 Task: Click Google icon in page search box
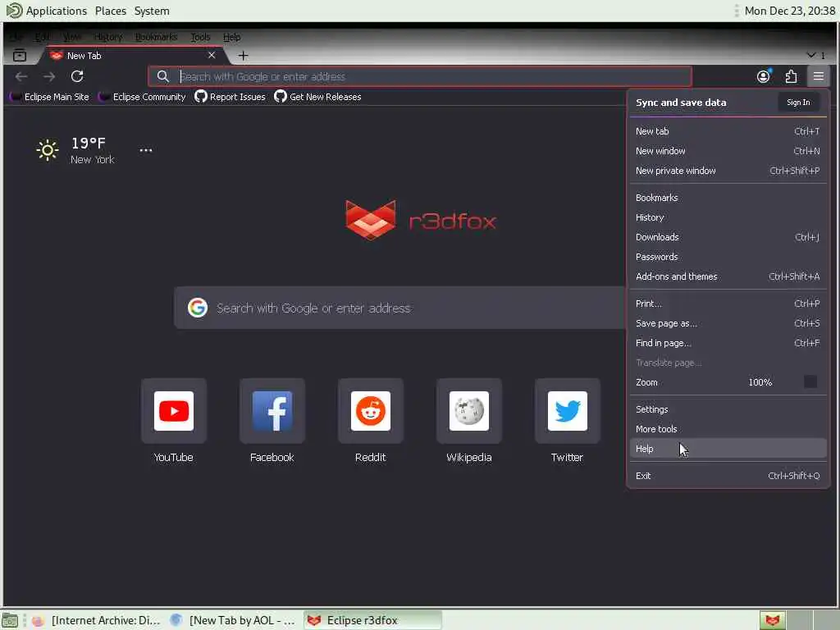tap(198, 308)
